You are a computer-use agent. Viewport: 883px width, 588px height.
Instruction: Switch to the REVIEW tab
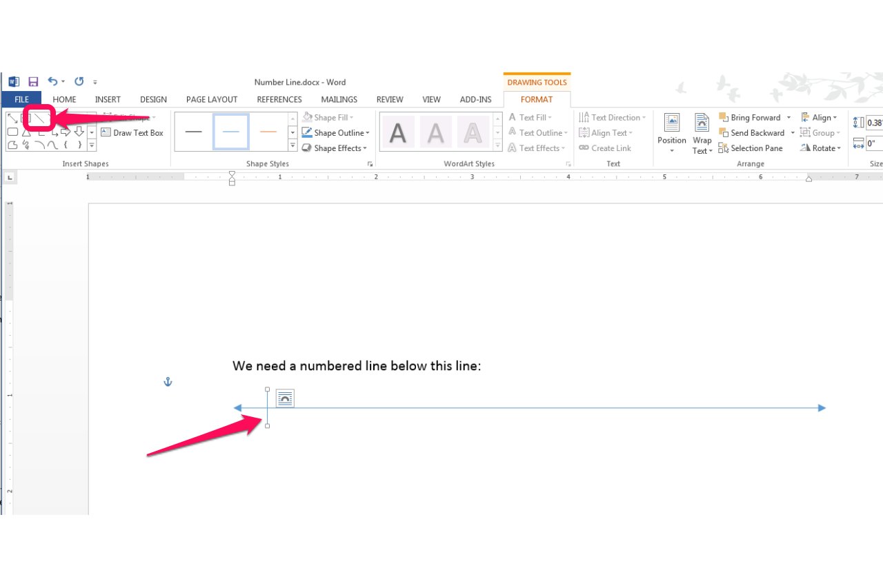tap(390, 99)
